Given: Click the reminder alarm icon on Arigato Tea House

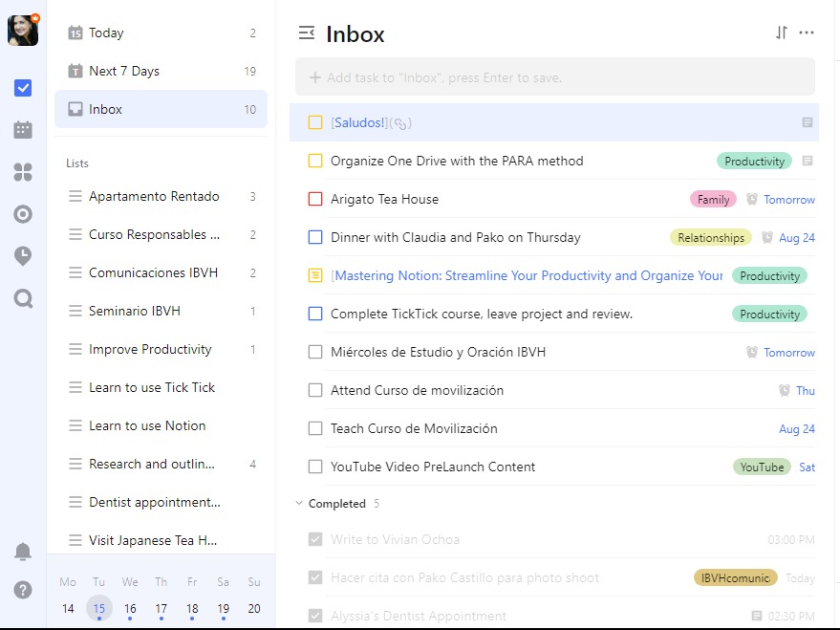Looking at the screenshot, I should coord(752,199).
